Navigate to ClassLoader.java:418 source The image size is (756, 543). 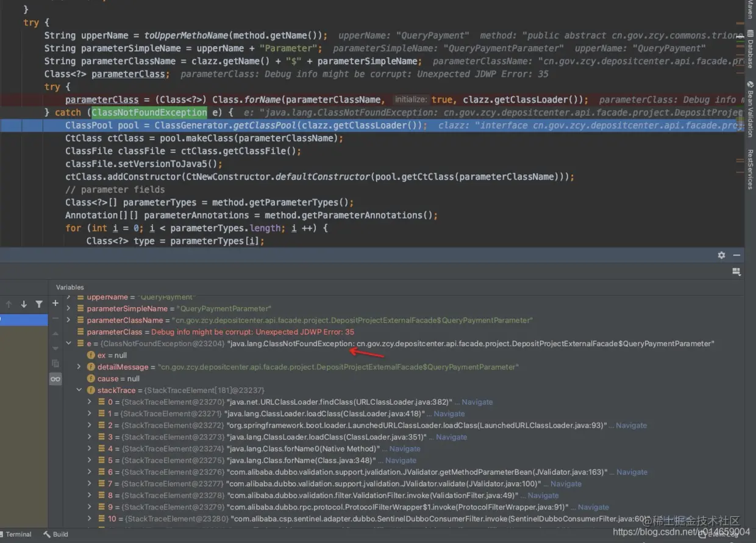click(449, 414)
